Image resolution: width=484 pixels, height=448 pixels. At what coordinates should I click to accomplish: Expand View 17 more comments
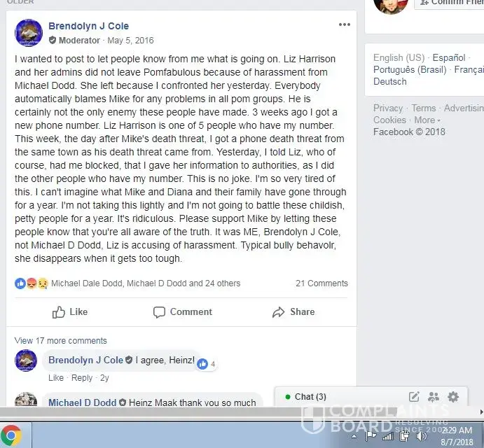click(x=60, y=341)
